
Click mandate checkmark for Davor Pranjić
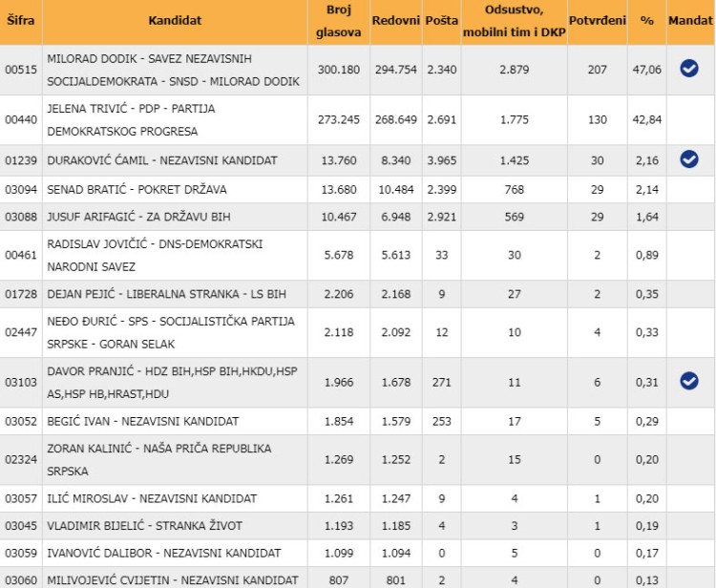688,381
